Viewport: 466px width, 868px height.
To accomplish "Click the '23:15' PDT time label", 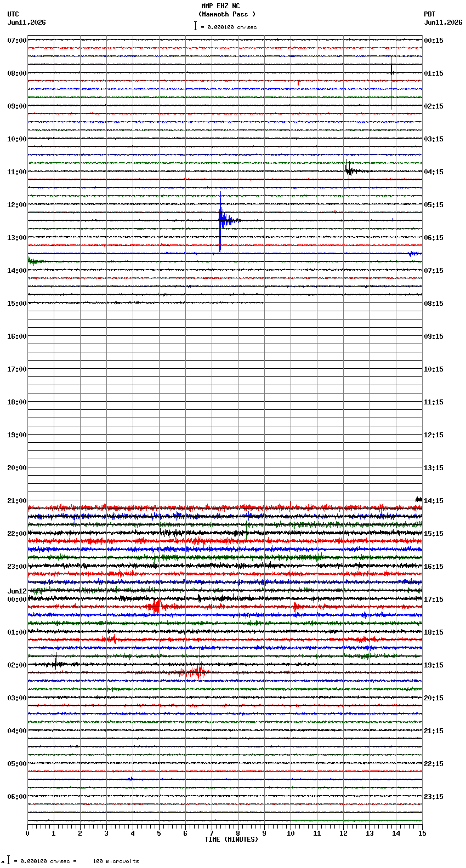I will tap(434, 797).
